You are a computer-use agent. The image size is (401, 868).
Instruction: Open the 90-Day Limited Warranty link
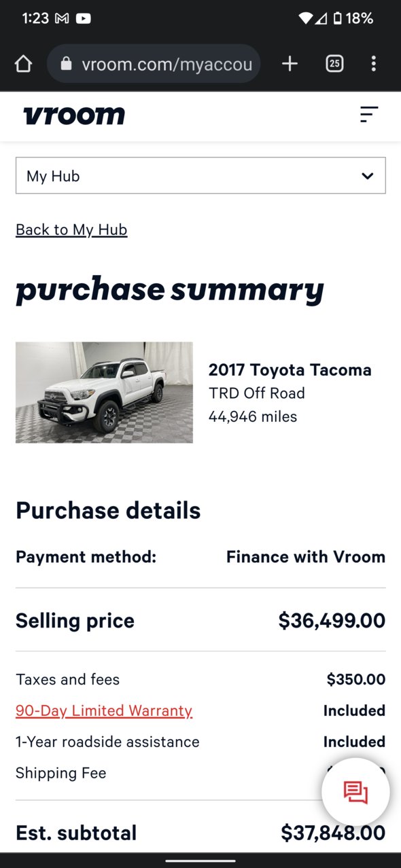104,710
